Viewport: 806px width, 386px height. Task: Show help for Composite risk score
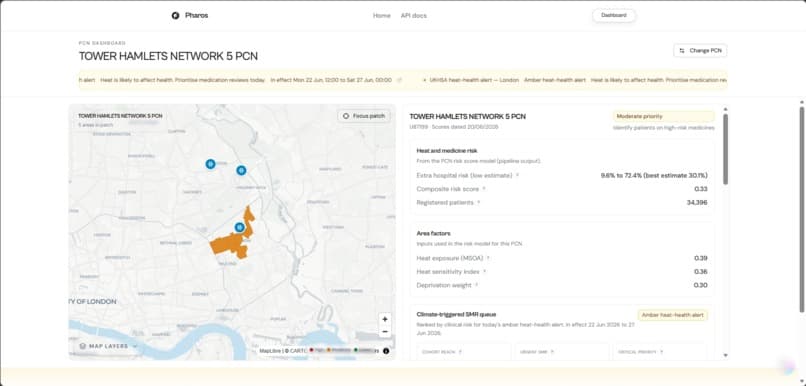pos(484,189)
